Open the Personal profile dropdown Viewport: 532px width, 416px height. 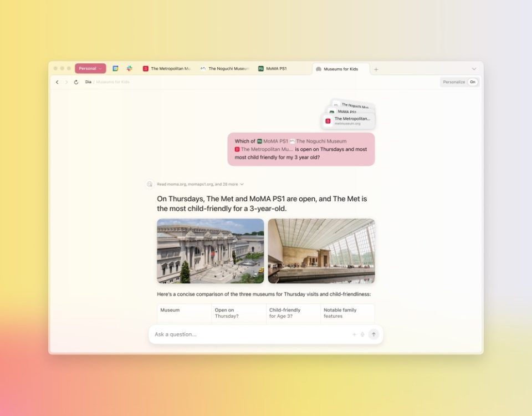[x=90, y=68]
